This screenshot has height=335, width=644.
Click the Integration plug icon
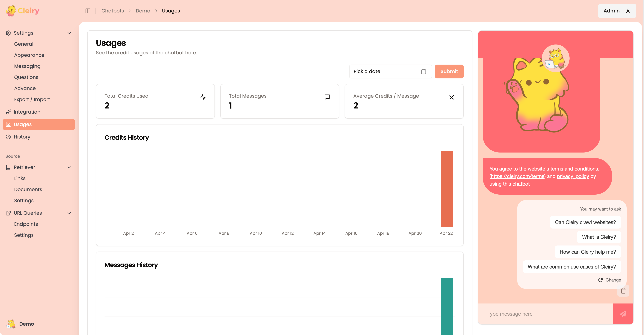8,112
